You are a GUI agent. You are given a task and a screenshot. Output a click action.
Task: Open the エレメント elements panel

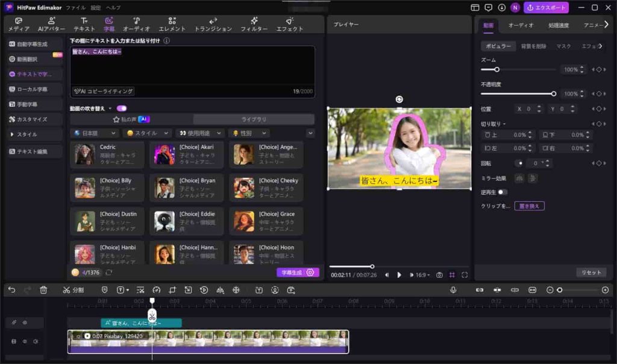(x=172, y=24)
